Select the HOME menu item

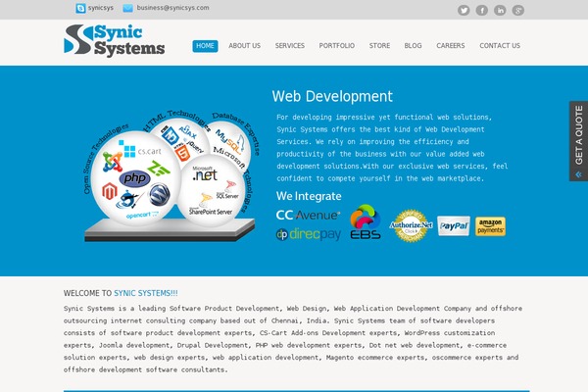[x=205, y=46]
